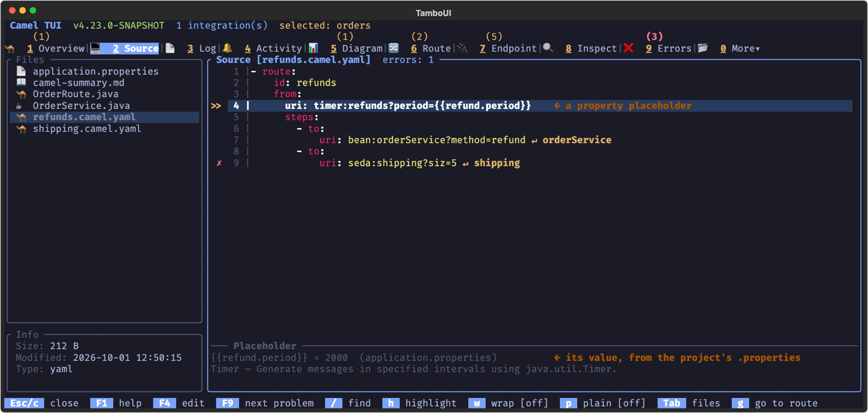
Task: Click the laptop icon beside Source tab
Action: [x=95, y=48]
